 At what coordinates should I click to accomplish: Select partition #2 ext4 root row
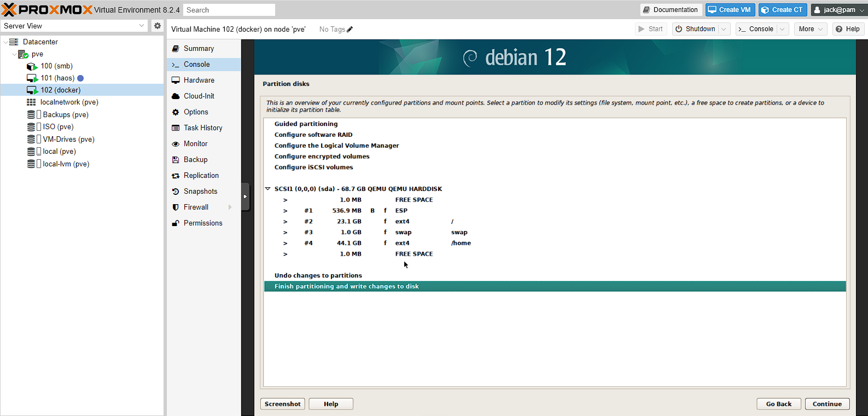555,222
